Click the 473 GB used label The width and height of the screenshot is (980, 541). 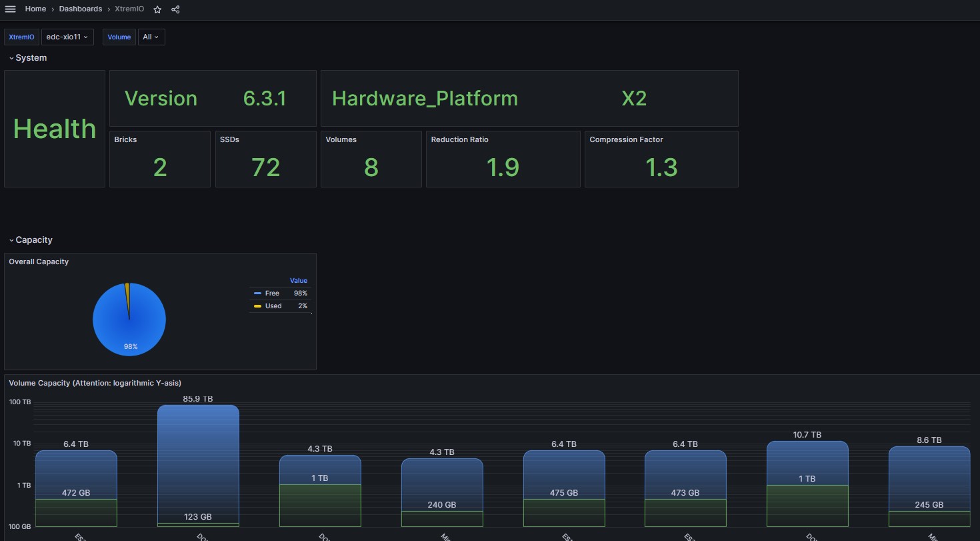[x=685, y=493]
